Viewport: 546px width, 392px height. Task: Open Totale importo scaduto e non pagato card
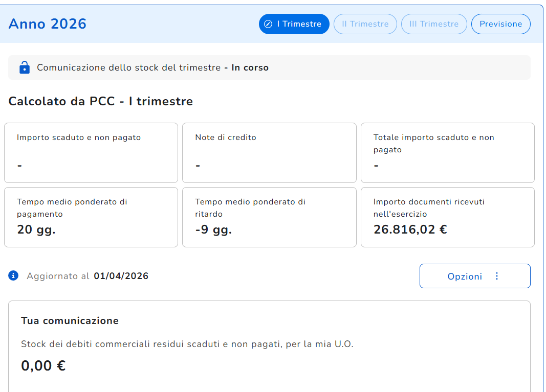tap(447, 152)
